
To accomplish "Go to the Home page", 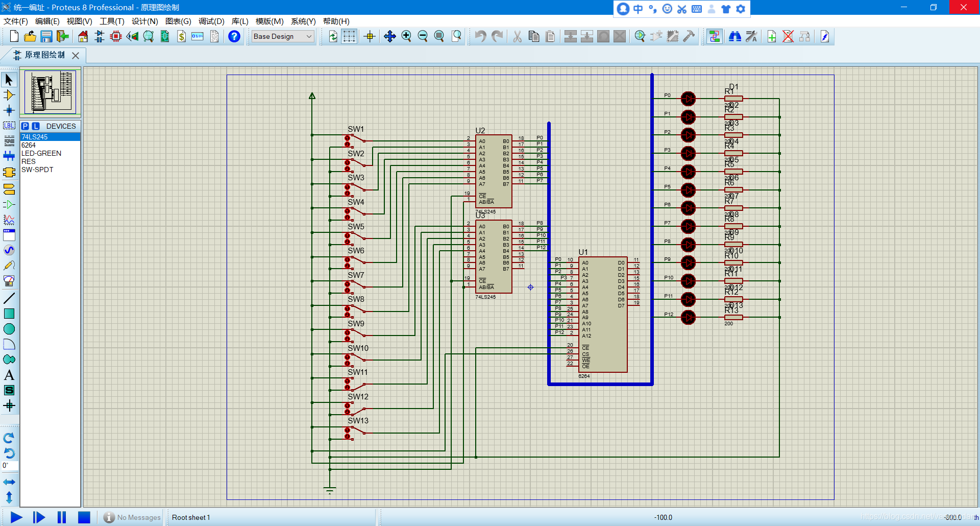I will tap(83, 36).
